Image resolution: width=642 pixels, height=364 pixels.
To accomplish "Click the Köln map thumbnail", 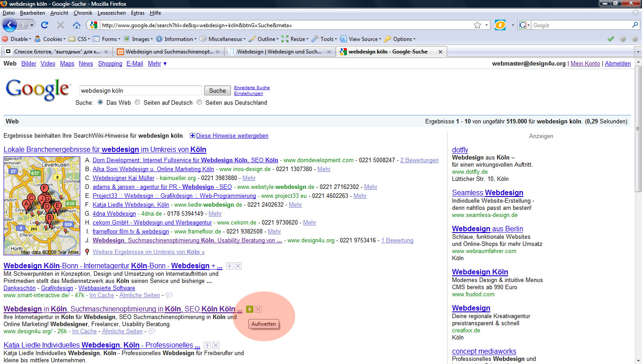I will [42, 206].
